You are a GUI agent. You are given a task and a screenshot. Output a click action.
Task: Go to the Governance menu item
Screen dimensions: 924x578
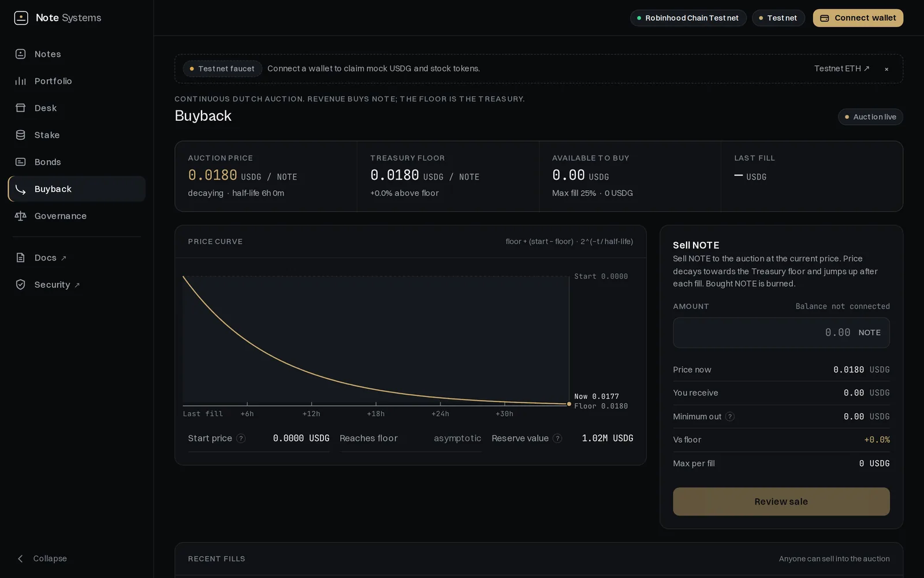(x=76, y=216)
